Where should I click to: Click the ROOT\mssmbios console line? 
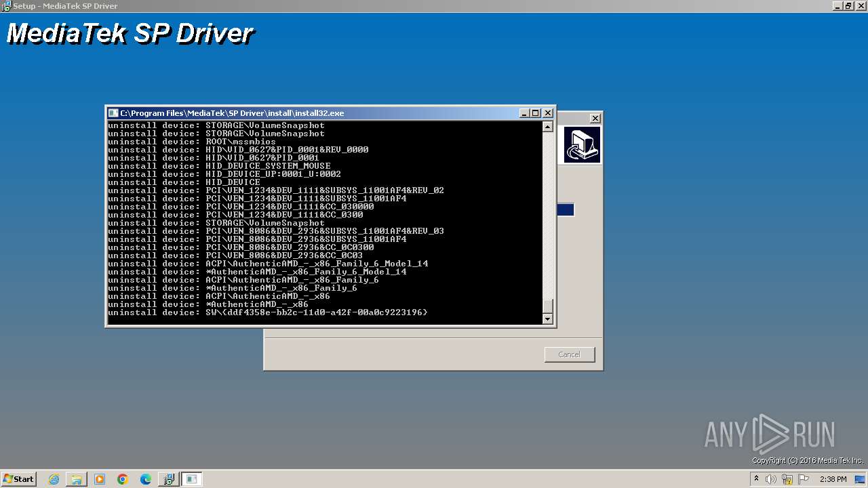pos(192,142)
